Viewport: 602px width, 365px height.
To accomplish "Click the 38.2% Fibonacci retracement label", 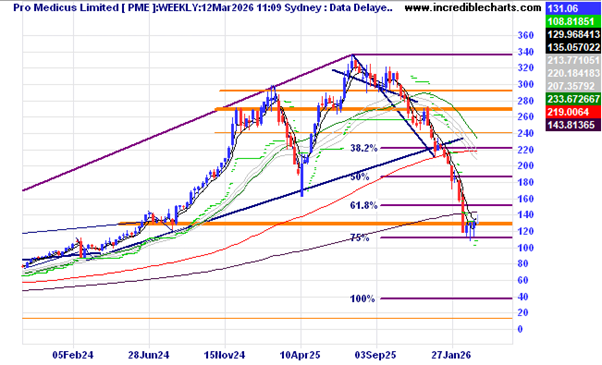I will pos(364,148).
